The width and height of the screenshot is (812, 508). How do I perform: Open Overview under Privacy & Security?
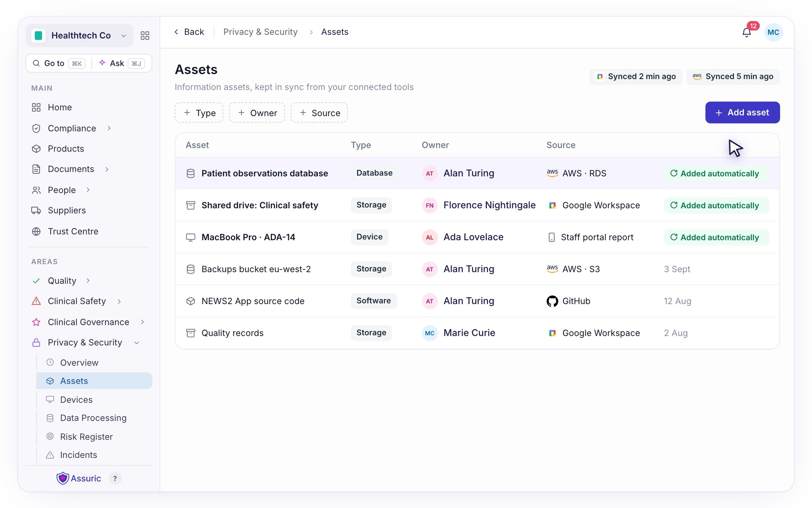pos(94,362)
